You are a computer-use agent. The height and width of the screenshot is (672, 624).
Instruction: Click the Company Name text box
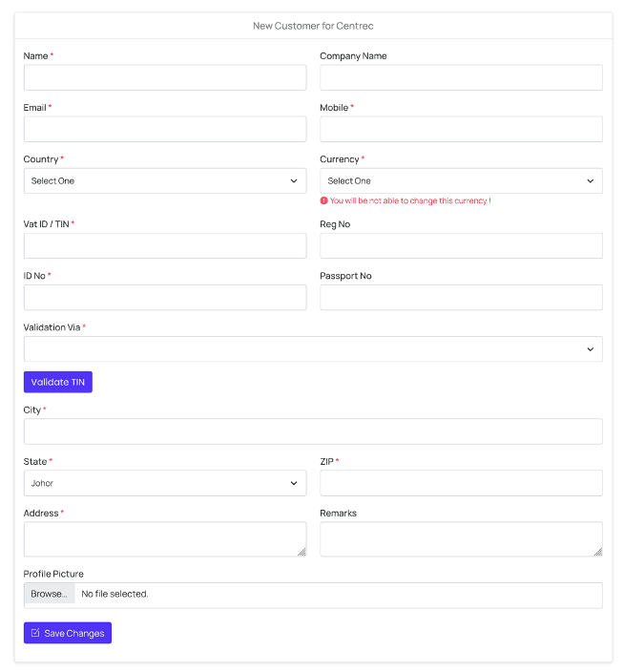click(461, 77)
